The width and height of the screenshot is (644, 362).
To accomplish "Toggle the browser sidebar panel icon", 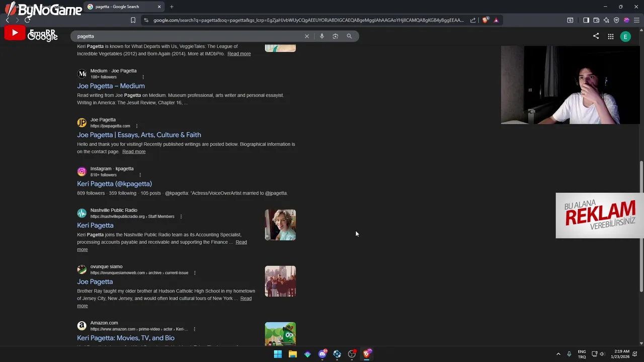I will 586,20.
